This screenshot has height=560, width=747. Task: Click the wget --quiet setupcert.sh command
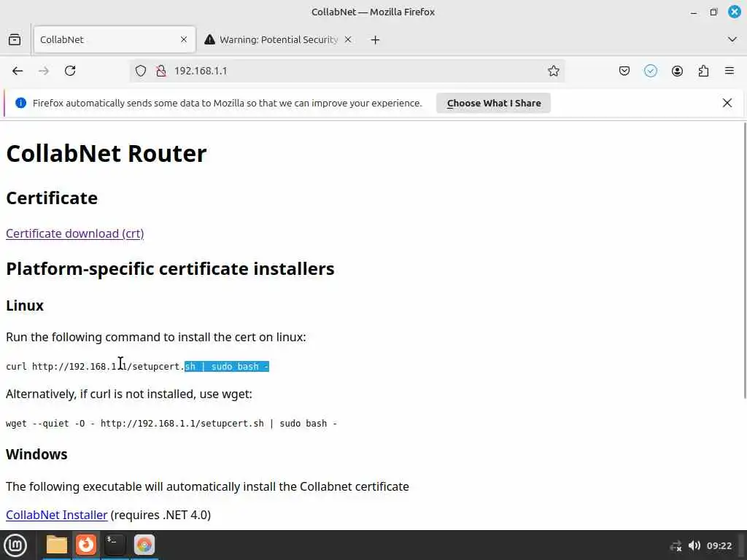coord(171,424)
